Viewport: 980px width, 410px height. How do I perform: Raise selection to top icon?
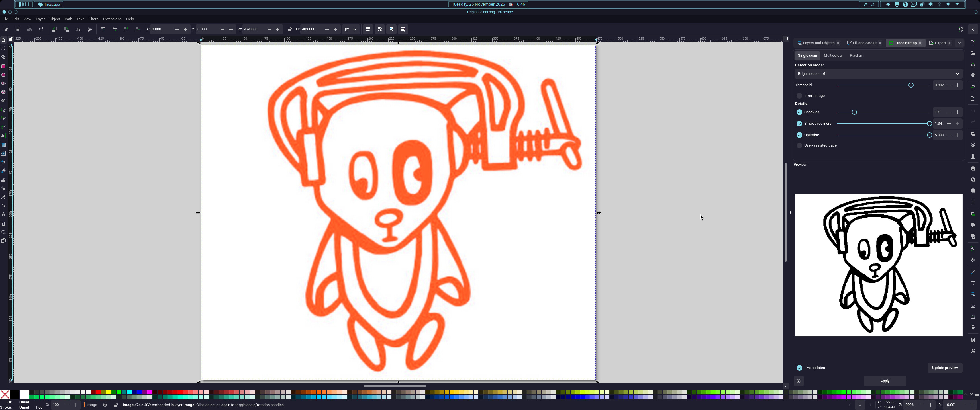tap(103, 29)
